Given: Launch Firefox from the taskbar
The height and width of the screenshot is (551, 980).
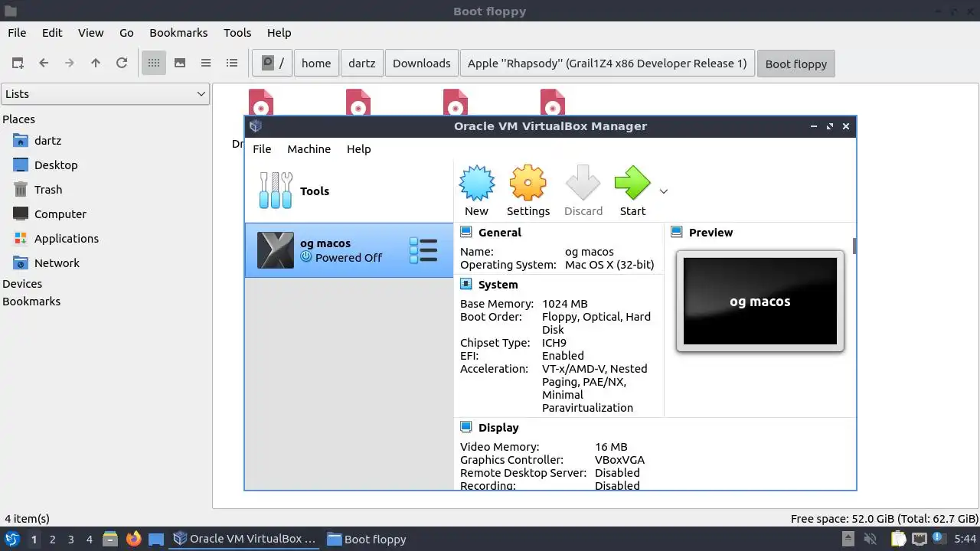Looking at the screenshot, I should pos(134,539).
